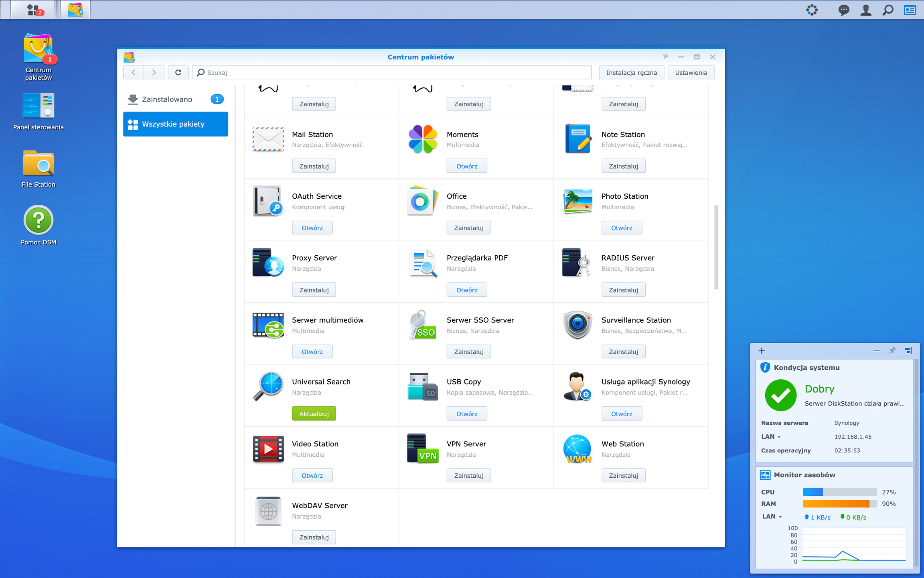The height and width of the screenshot is (578, 924).
Task: Select the Wszystkie pakiety section
Action: pyautogui.click(x=176, y=124)
